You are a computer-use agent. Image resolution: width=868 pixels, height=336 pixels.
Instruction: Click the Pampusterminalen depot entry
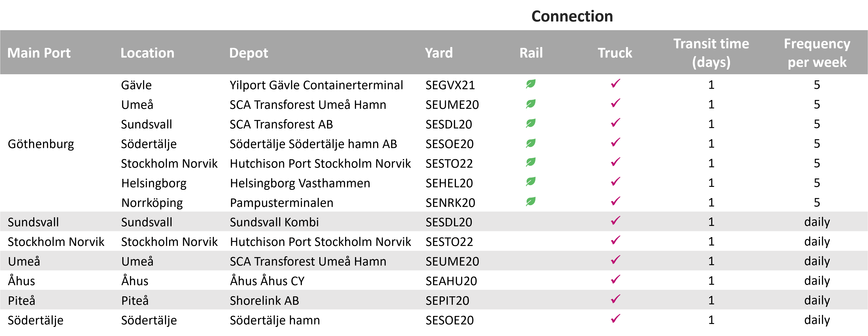pyautogui.click(x=281, y=203)
